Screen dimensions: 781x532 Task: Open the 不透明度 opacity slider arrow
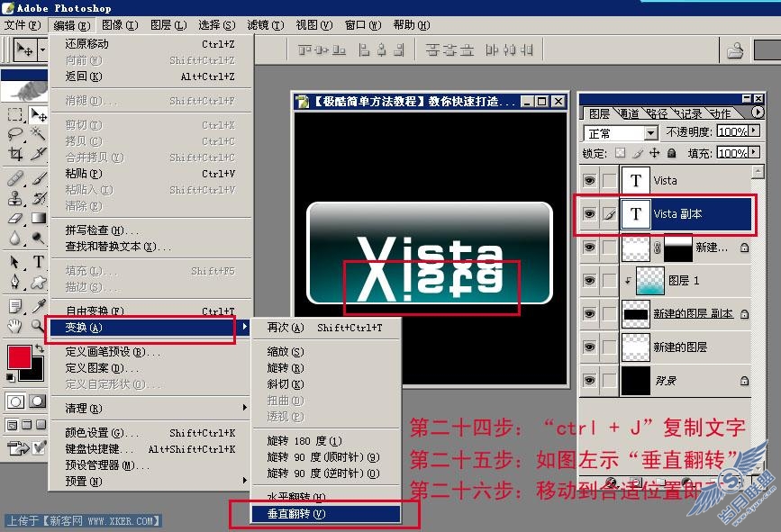coord(754,131)
